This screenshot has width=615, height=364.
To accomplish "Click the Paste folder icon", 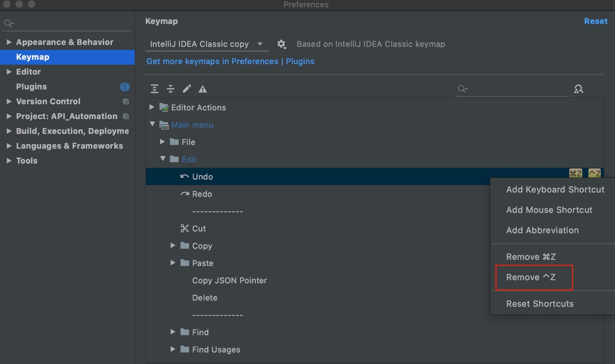I will point(185,263).
